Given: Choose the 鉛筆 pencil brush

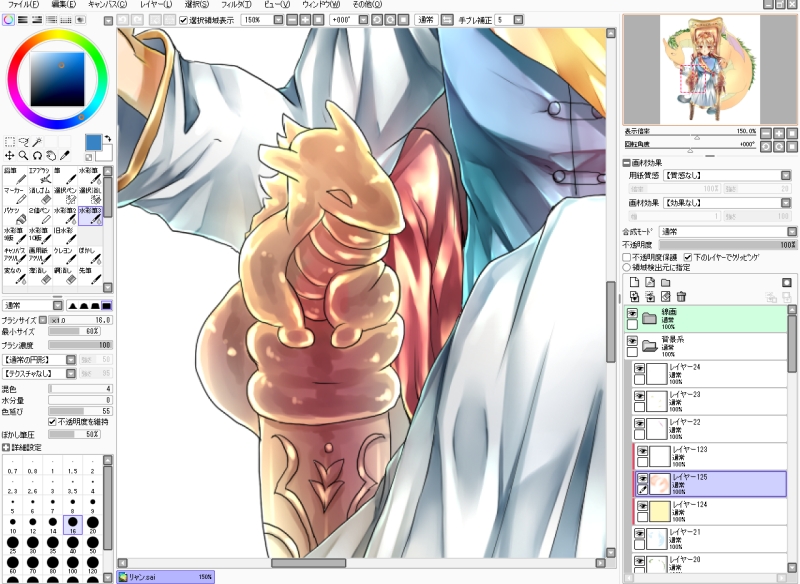Looking at the screenshot, I should 15,176.
